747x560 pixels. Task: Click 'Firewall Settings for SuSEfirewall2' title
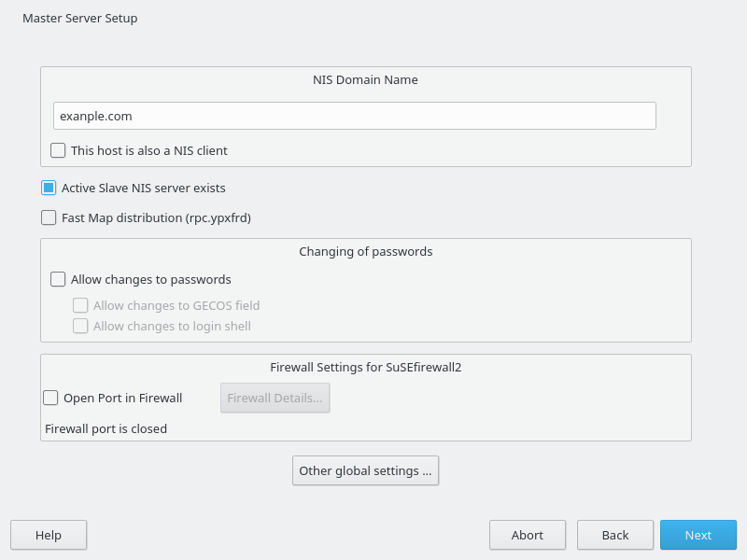(365, 367)
